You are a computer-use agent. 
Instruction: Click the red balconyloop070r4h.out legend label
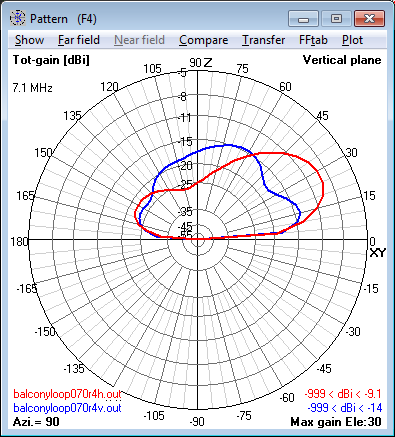pos(67,394)
